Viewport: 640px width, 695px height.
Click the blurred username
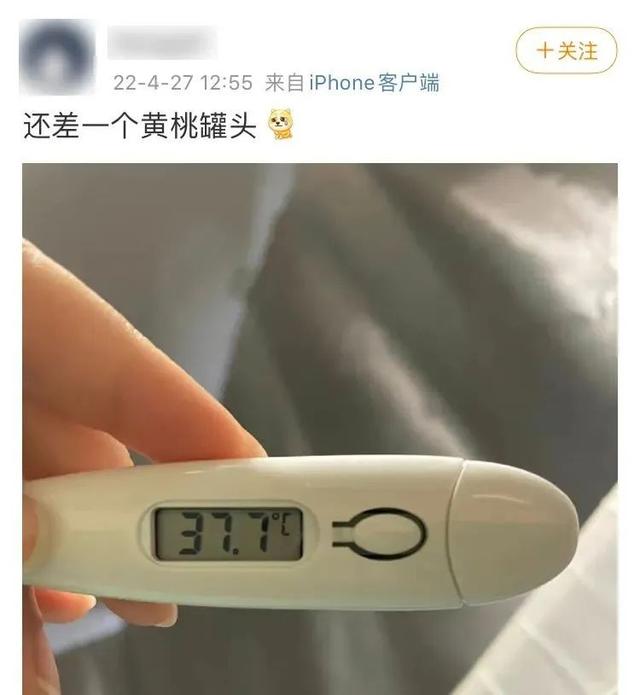[162, 42]
